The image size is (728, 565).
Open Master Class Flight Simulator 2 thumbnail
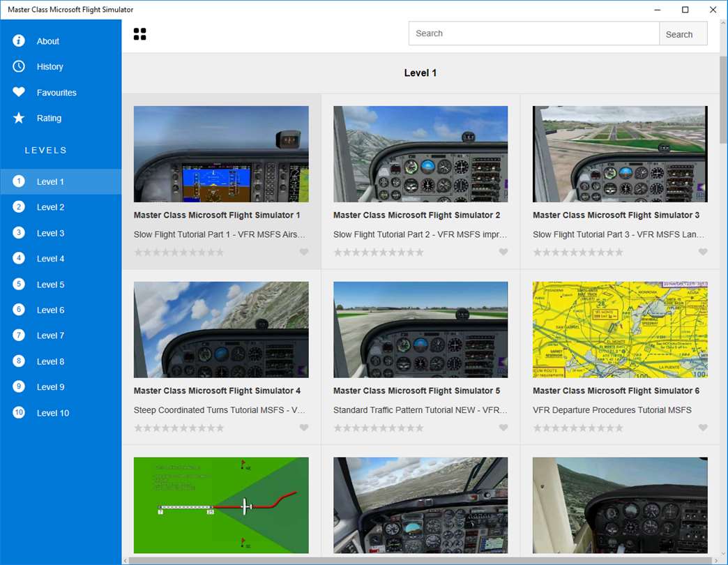tap(420, 153)
